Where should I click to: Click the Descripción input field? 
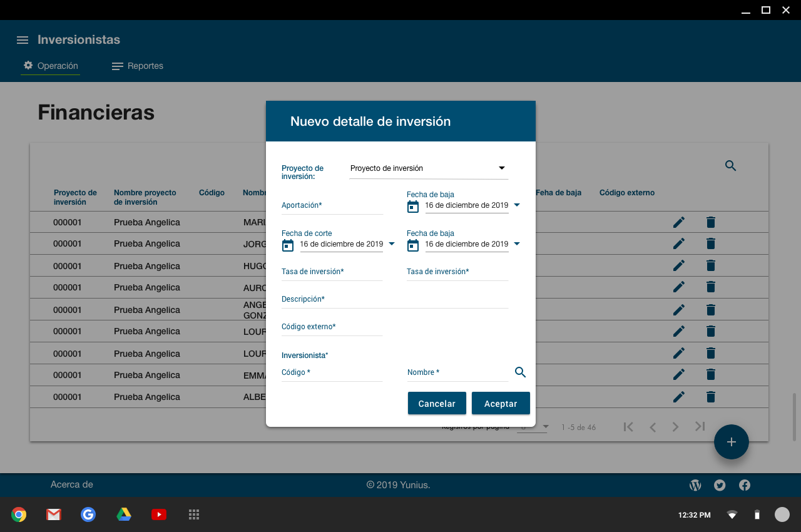[x=394, y=300]
